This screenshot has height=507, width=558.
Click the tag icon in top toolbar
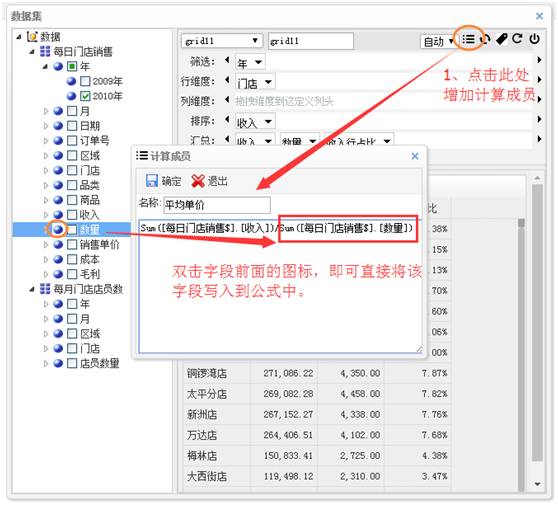501,39
